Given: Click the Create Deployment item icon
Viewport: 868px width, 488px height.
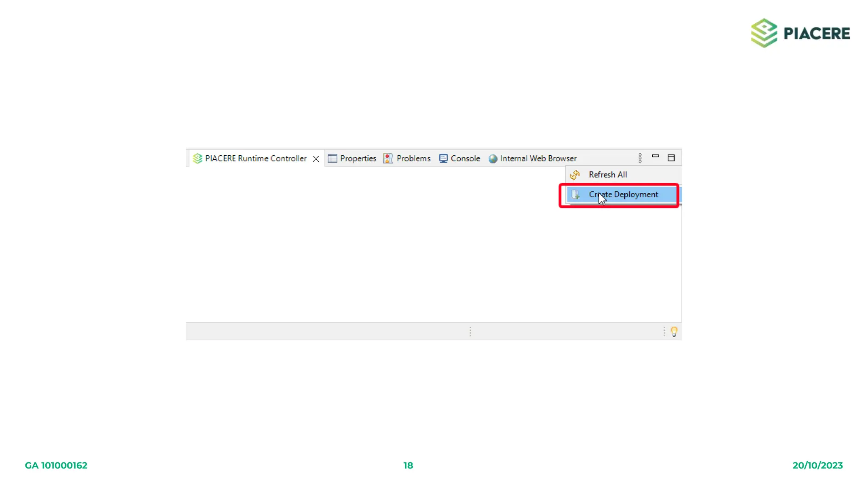Looking at the screenshot, I should (576, 194).
